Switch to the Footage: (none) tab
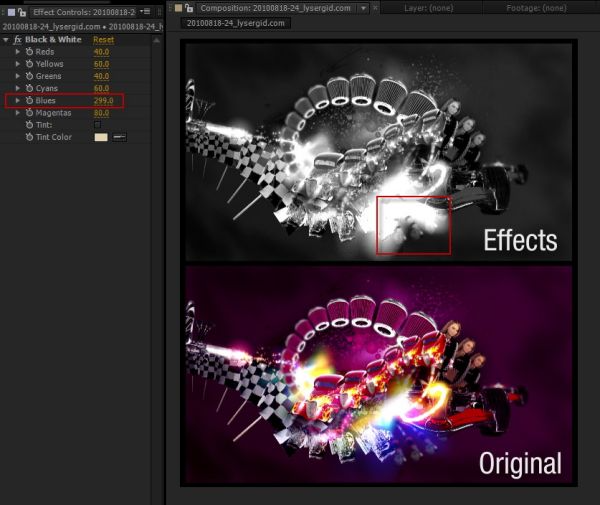Screen dimensions: 600x505 536,8
